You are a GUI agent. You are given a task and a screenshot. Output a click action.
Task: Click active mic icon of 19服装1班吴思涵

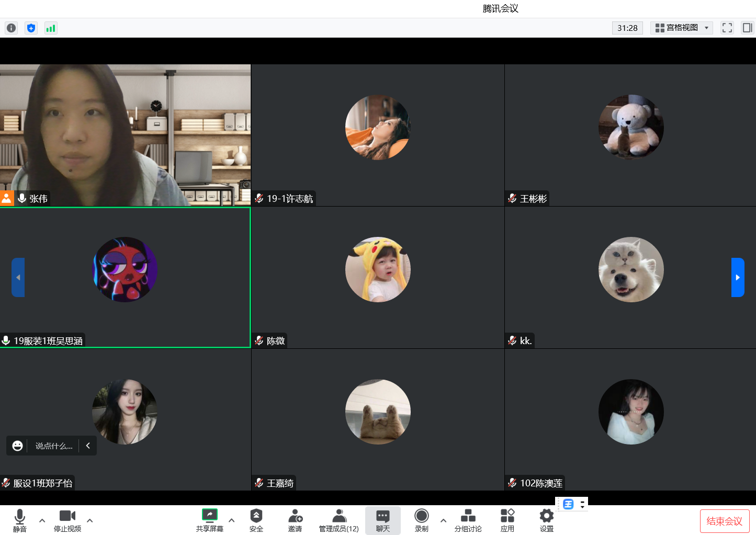point(6,341)
